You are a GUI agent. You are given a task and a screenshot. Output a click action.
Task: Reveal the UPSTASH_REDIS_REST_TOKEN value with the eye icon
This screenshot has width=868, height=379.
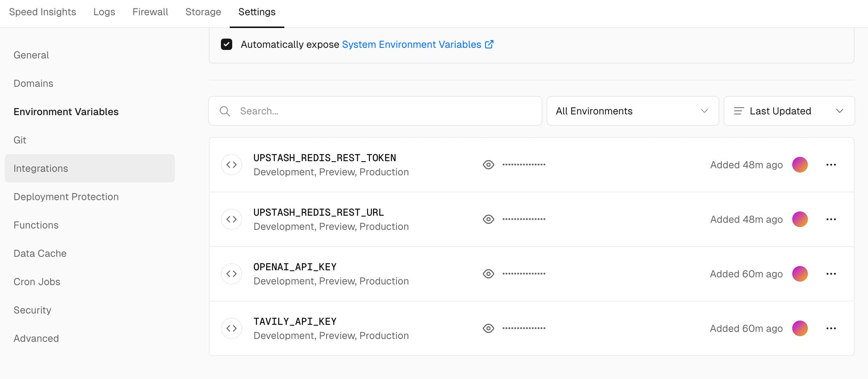coord(489,165)
